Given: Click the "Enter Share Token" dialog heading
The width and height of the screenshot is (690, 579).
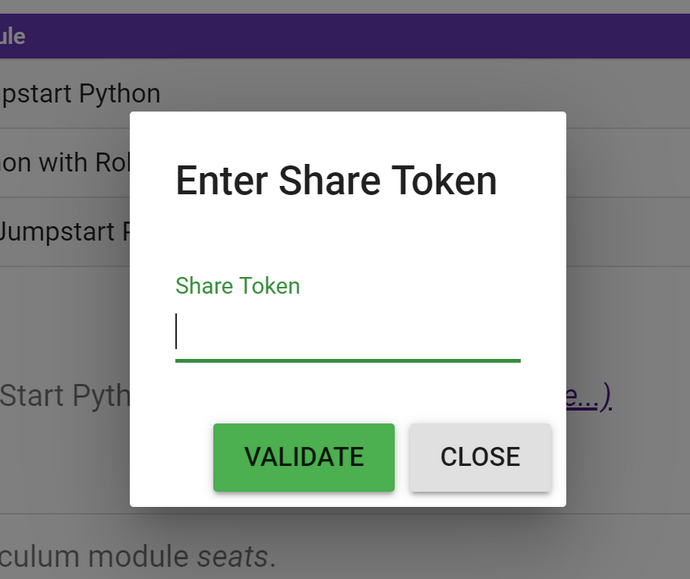Looking at the screenshot, I should (x=336, y=181).
